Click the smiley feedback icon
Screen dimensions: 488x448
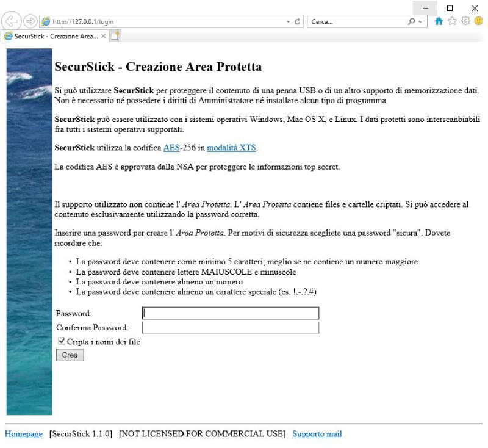coord(479,21)
